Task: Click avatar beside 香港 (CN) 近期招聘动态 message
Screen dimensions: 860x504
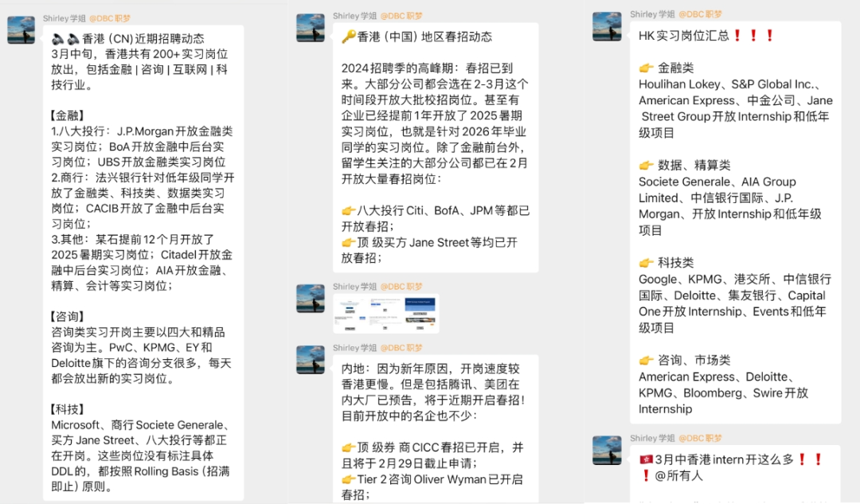Action: (x=21, y=30)
